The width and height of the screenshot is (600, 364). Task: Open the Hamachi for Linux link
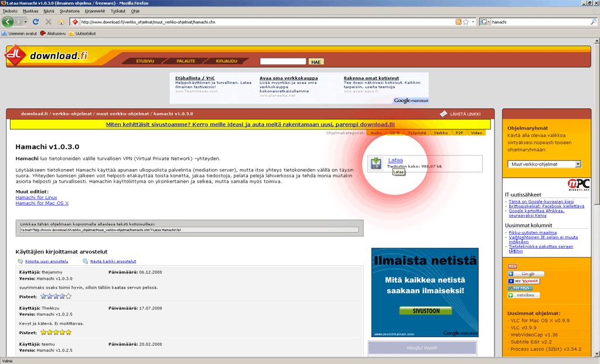[x=36, y=197]
